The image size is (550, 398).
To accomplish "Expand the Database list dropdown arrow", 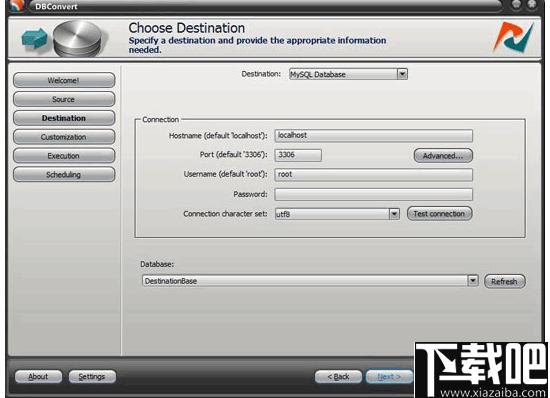I will 473,281.
